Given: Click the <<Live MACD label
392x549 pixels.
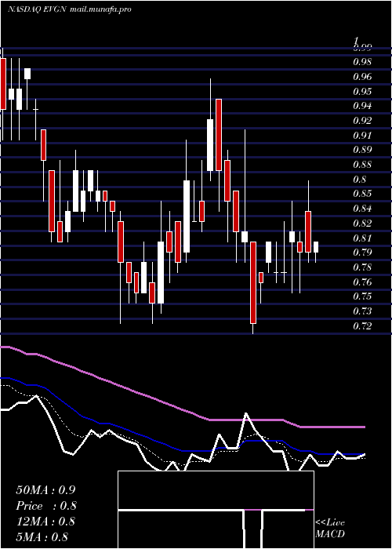Looking at the screenshot, I should 330,529.
